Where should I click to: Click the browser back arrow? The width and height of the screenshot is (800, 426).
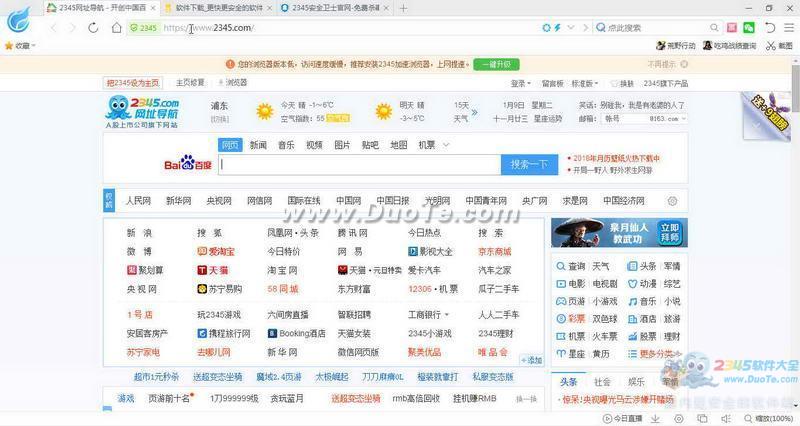pos(54,28)
